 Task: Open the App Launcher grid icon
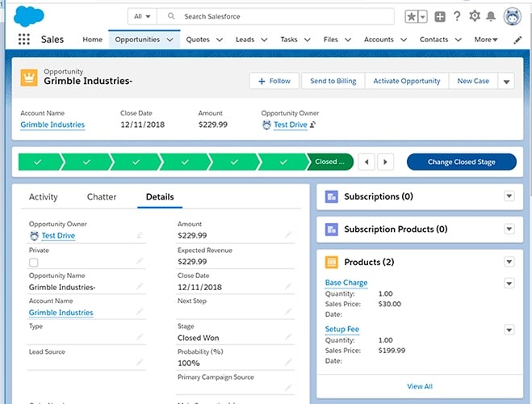click(x=23, y=39)
